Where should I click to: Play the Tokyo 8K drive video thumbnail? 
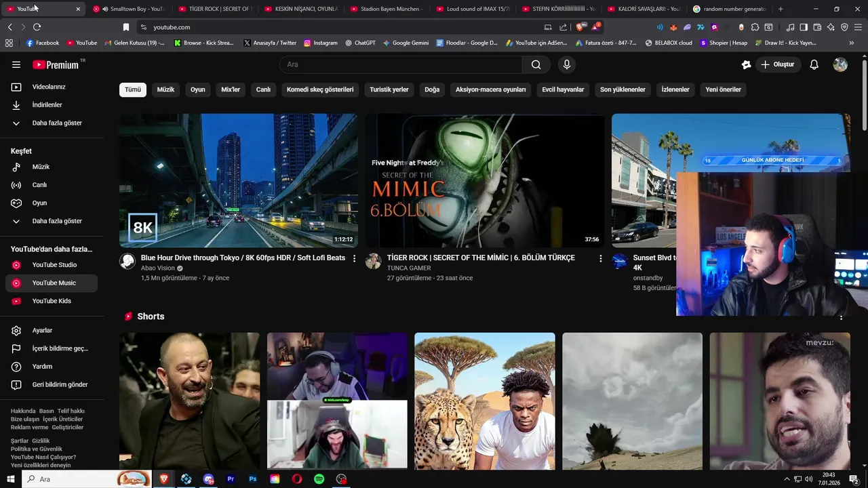pos(239,180)
